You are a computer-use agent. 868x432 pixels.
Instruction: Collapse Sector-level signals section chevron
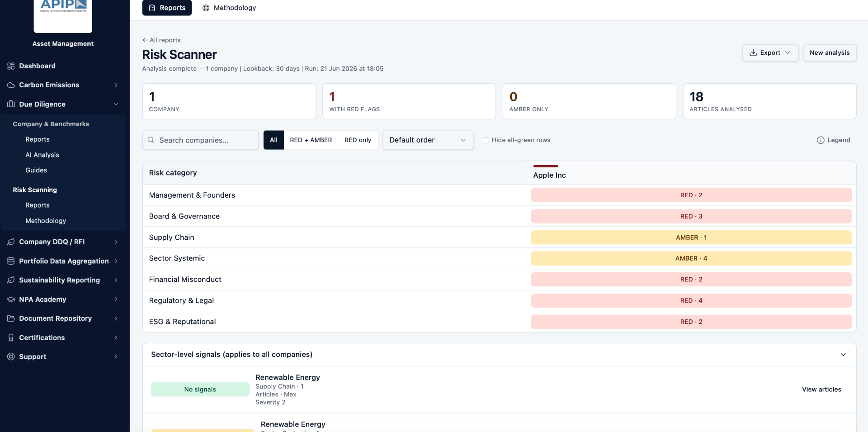843,355
